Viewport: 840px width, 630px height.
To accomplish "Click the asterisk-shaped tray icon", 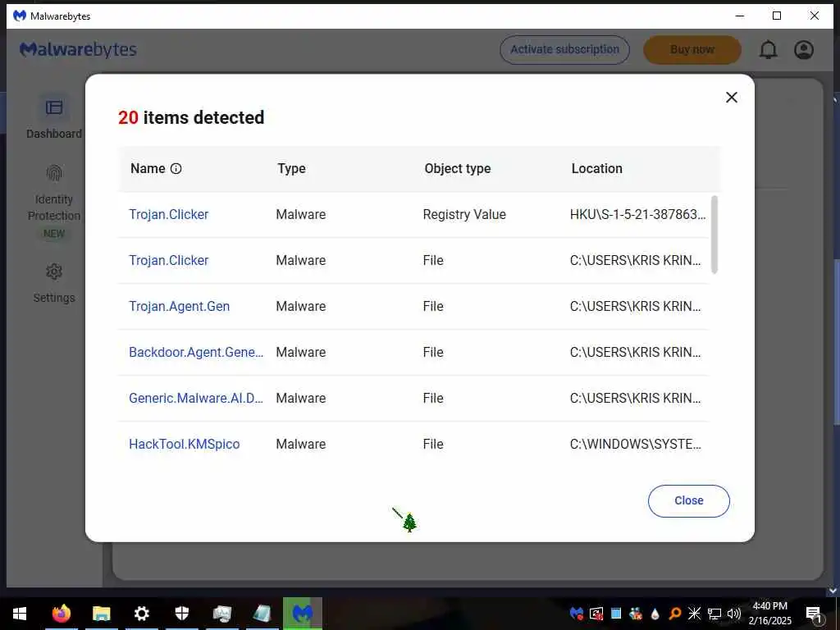I will point(694,614).
